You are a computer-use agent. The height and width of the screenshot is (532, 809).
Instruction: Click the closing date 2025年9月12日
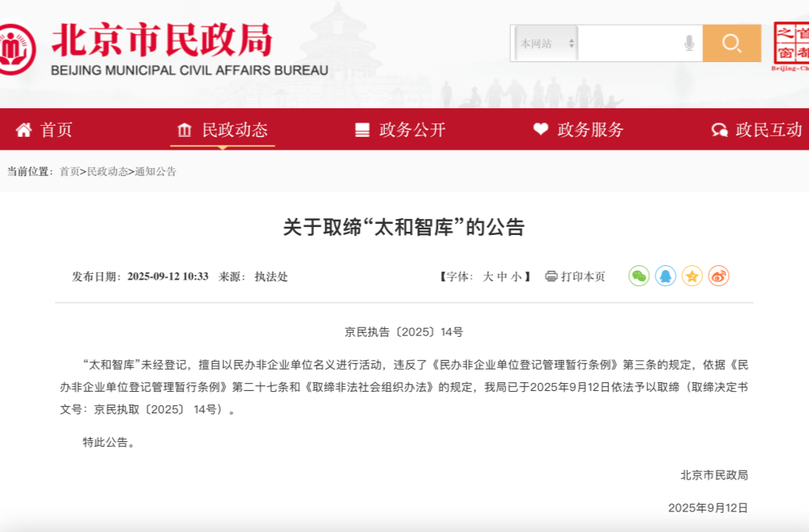pos(708,508)
